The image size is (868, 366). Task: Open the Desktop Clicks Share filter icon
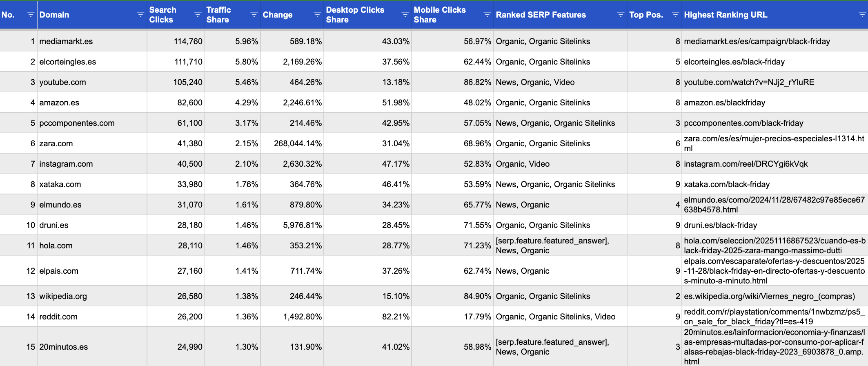click(405, 15)
